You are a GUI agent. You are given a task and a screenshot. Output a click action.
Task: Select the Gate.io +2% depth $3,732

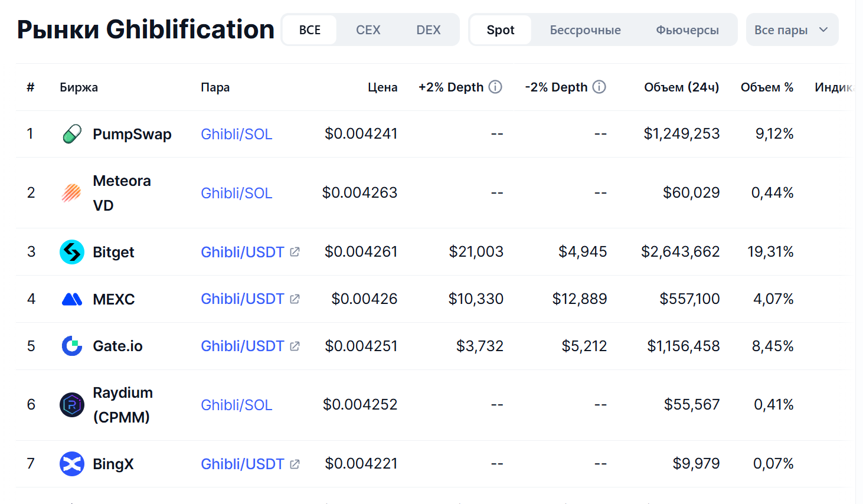click(480, 346)
